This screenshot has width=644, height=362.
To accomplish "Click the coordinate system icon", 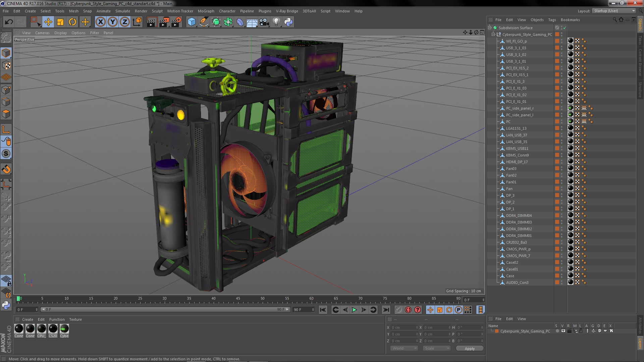I will [137, 22].
